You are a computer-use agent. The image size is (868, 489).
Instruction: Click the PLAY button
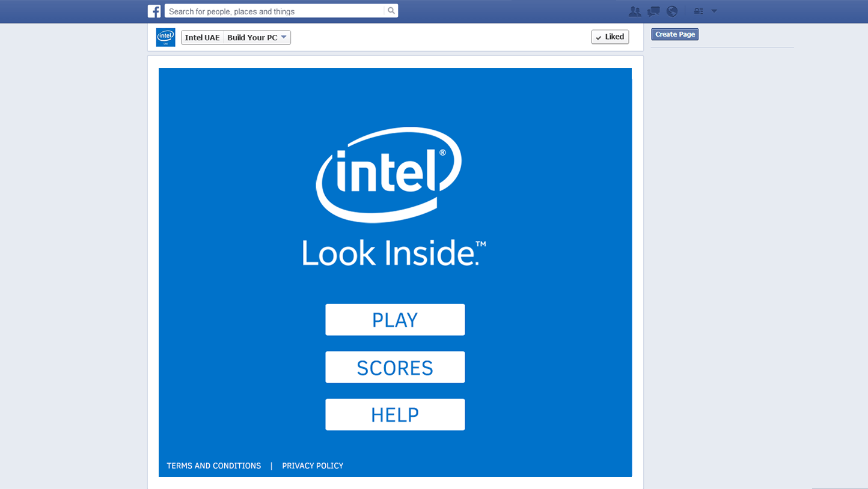[x=395, y=320]
